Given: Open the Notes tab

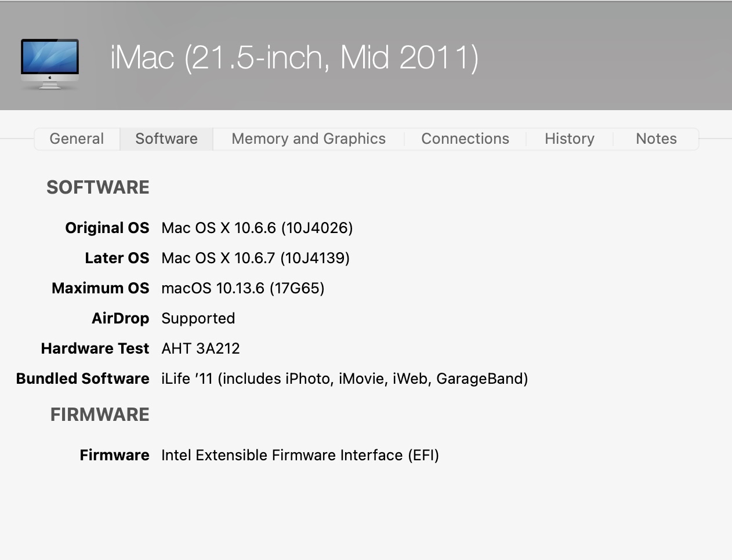Looking at the screenshot, I should (x=656, y=139).
